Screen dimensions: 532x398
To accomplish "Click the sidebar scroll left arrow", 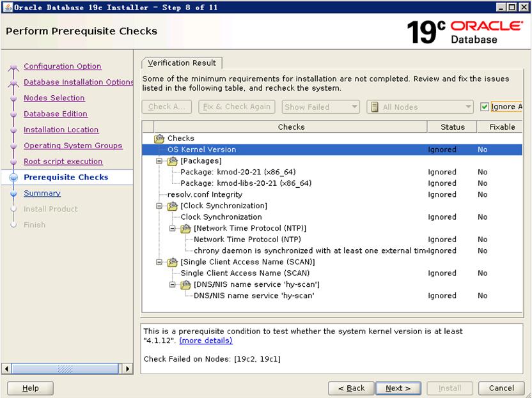I will coord(6,369).
